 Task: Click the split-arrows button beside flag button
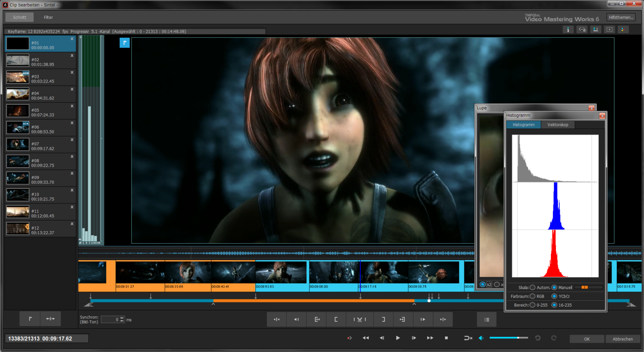(50, 319)
